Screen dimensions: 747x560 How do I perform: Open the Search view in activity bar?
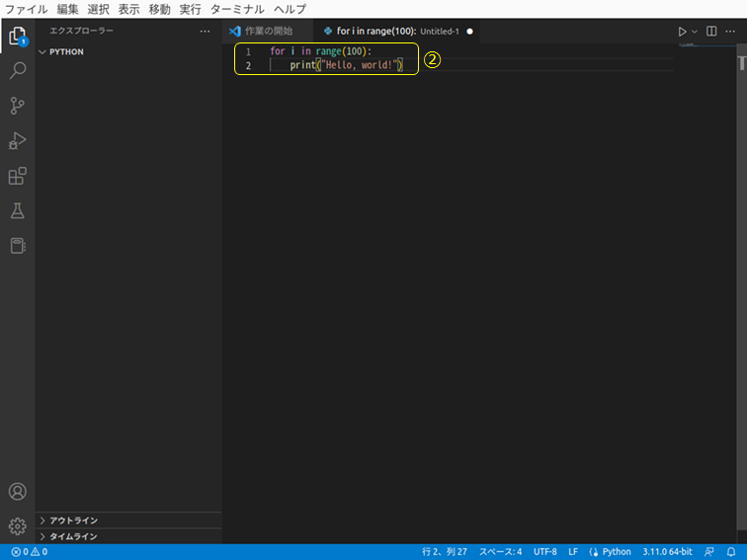(18, 71)
